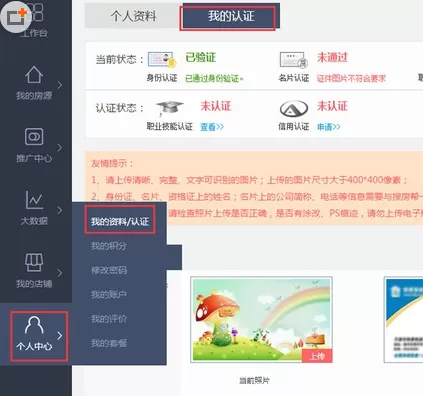Switch to the 个人资料 tab
Viewport: 423px width, 396px height.
133,16
